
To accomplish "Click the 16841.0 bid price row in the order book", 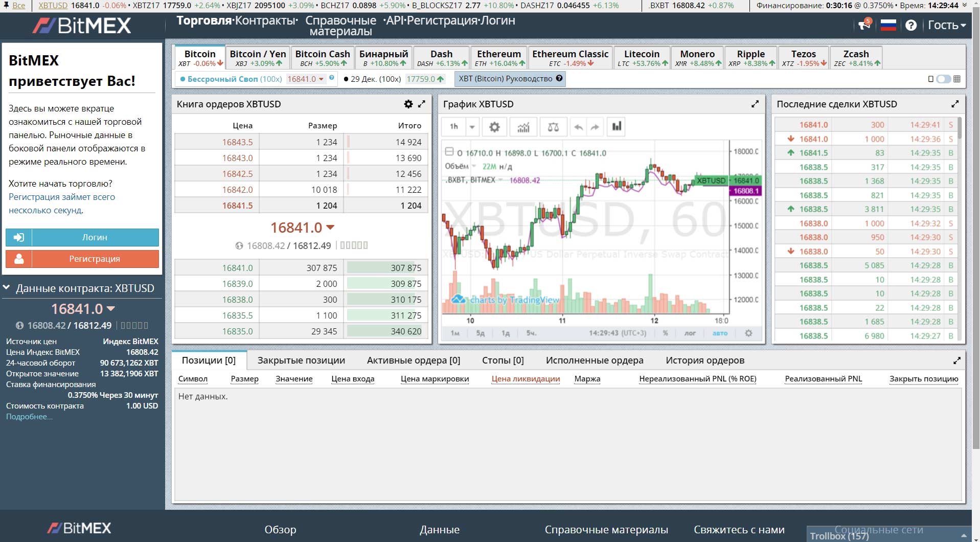I will 301,268.
